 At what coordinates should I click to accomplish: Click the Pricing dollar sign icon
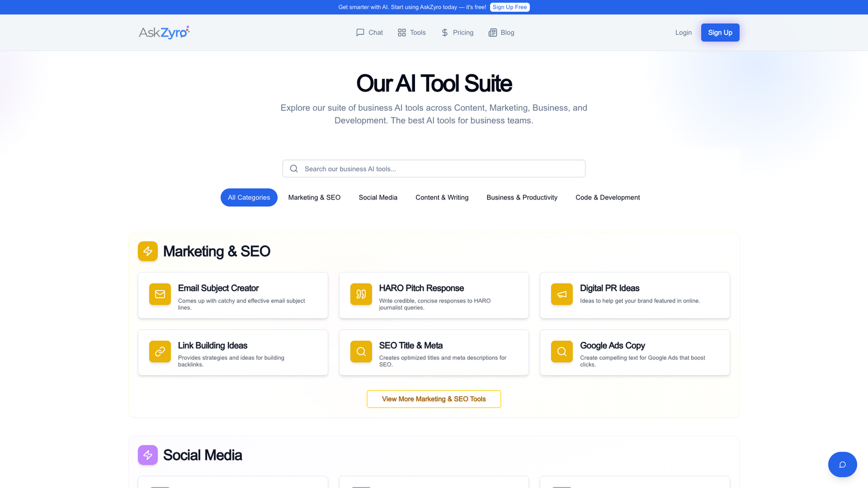click(x=445, y=33)
